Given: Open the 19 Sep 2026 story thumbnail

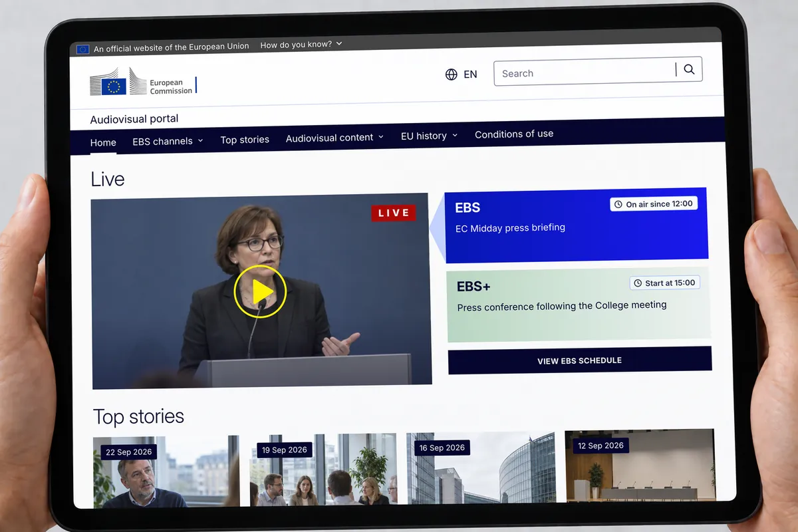Looking at the screenshot, I should tap(324, 469).
